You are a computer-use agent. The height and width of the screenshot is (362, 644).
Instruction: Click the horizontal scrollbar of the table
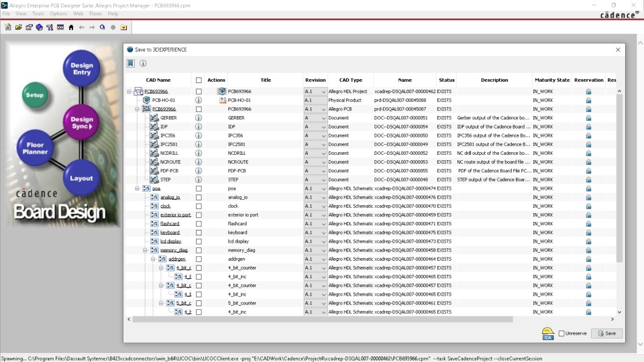[323, 319]
